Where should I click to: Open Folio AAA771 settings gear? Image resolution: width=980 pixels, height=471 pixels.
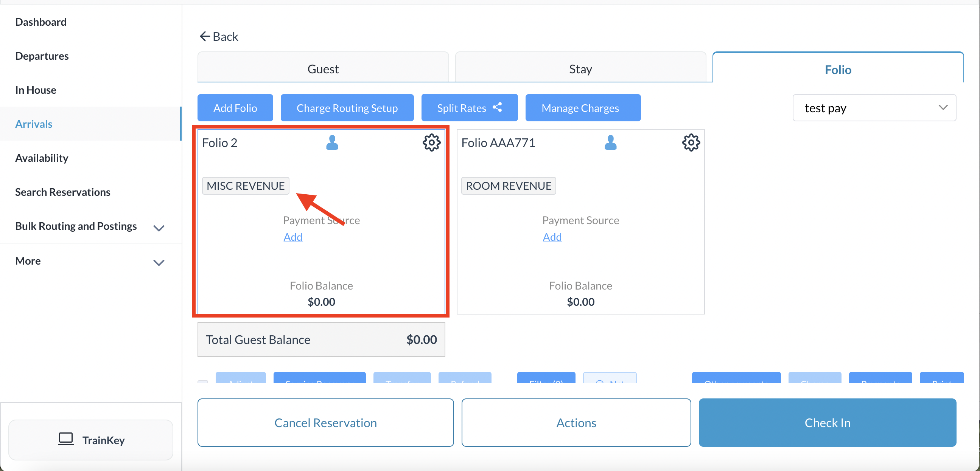click(691, 143)
